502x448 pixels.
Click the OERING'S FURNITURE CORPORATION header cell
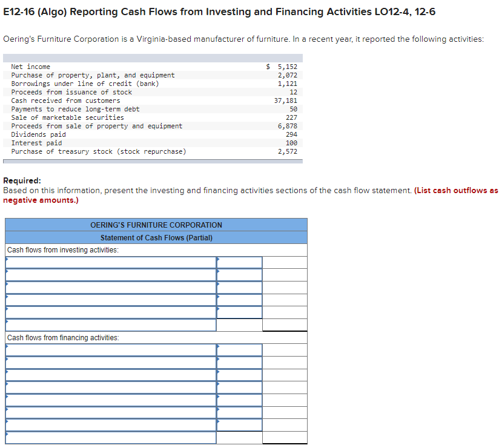[156, 225]
